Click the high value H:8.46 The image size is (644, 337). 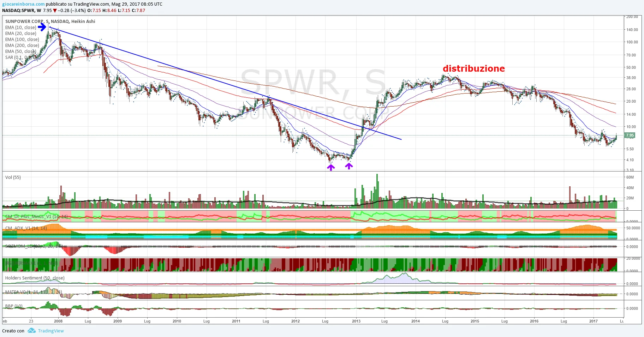(x=109, y=11)
